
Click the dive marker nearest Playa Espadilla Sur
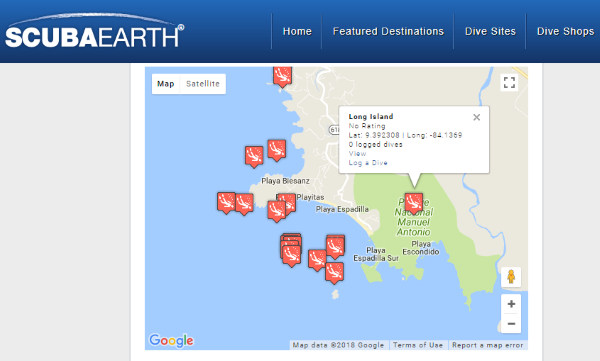coord(335,247)
